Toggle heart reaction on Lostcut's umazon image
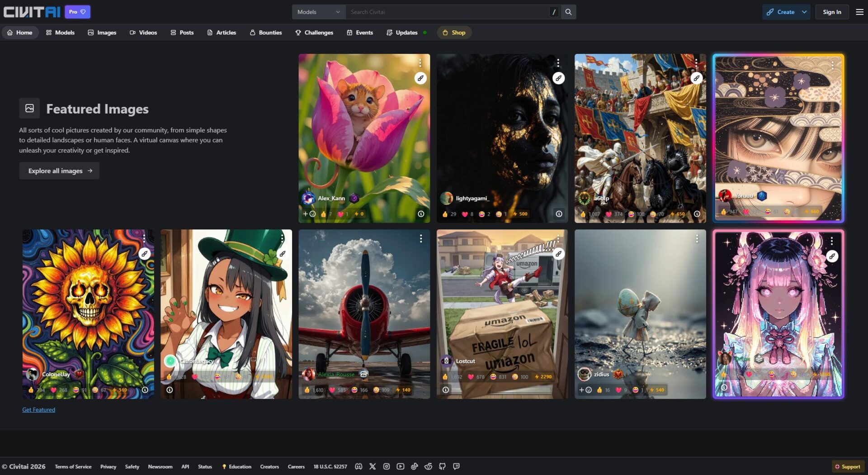Screen dimensions: 868x475 coord(471,377)
